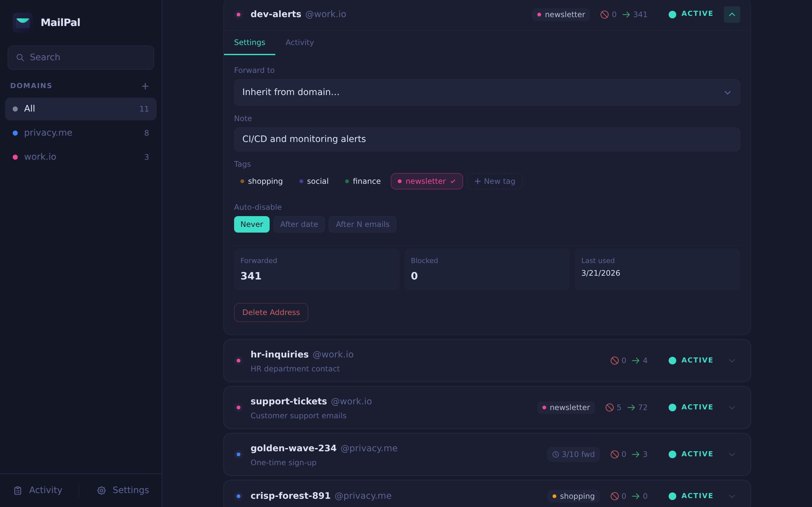Image resolution: width=812 pixels, height=507 pixels.
Task: Click the search magnifier icon
Action: point(20,58)
